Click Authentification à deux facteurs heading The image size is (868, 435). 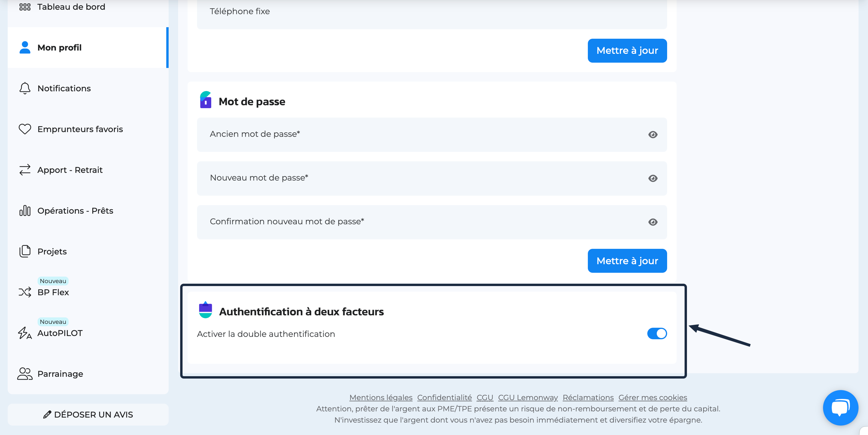pyautogui.click(x=301, y=312)
